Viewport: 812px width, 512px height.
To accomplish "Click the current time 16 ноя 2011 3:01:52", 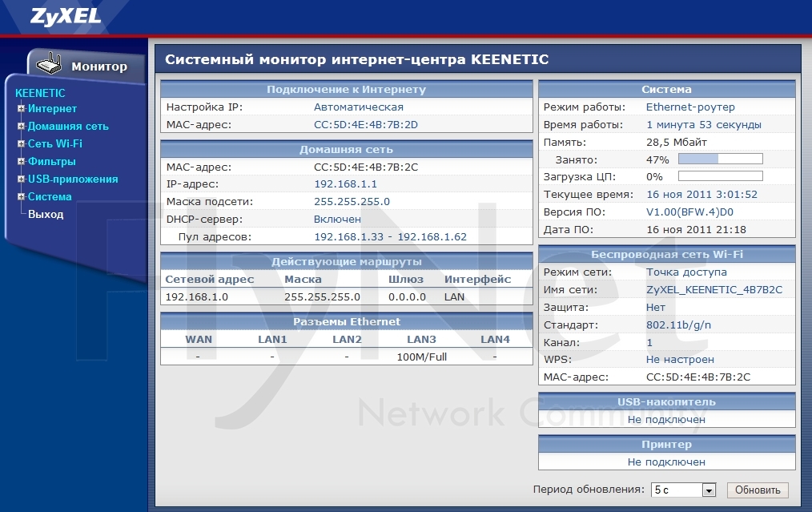I will pos(701,195).
